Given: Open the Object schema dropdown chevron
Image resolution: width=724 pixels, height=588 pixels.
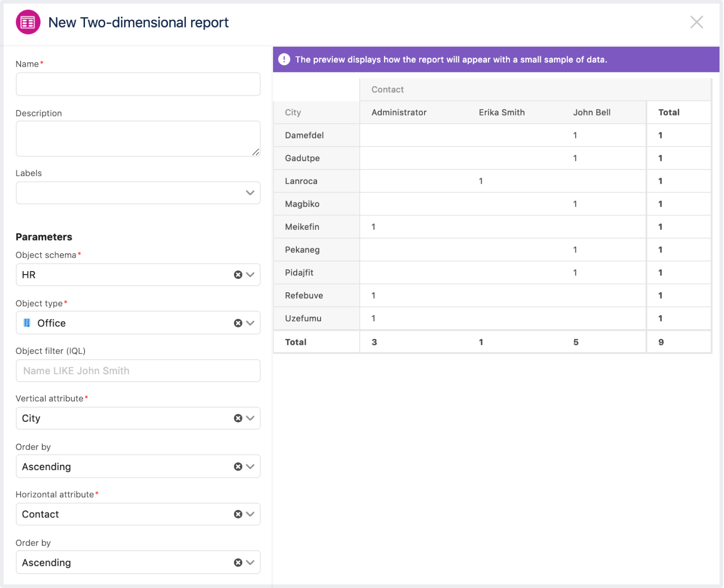Looking at the screenshot, I should (x=250, y=275).
